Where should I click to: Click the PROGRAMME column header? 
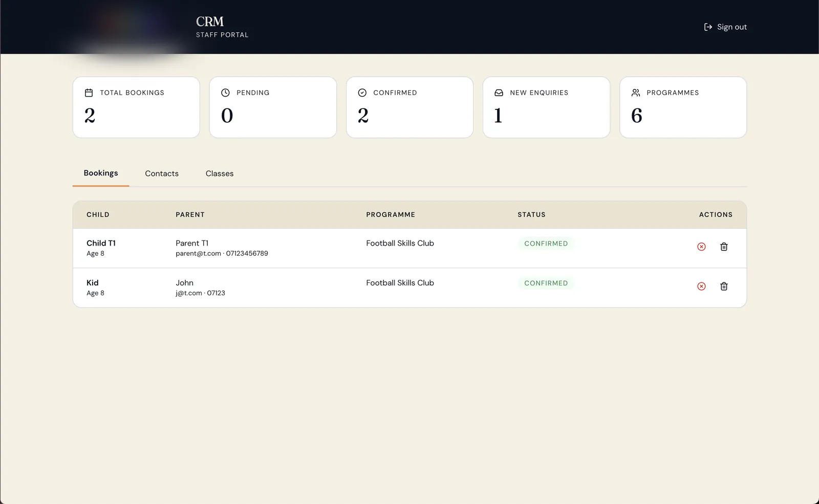[x=391, y=214]
